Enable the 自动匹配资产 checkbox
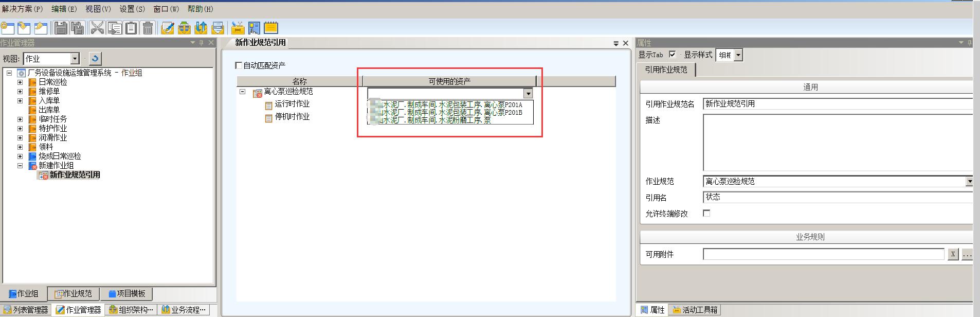Image resolution: width=980 pixels, height=317 pixels. [x=239, y=65]
